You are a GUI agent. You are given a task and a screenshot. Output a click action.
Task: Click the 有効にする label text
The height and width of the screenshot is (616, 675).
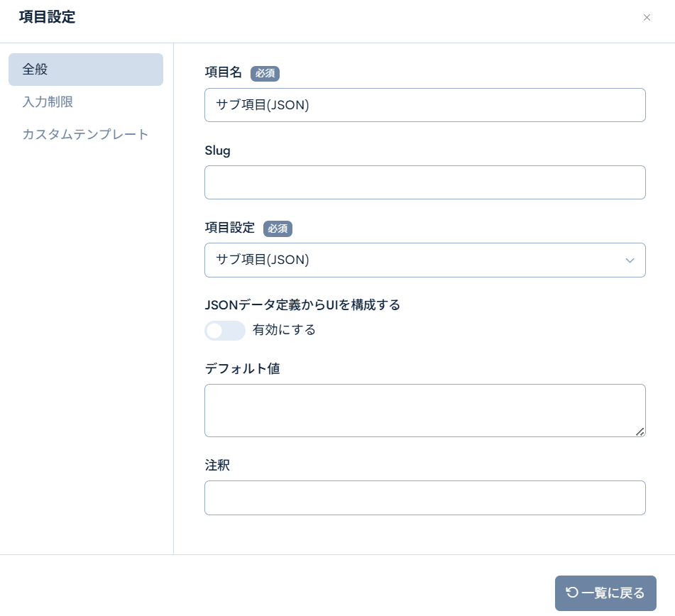point(284,330)
